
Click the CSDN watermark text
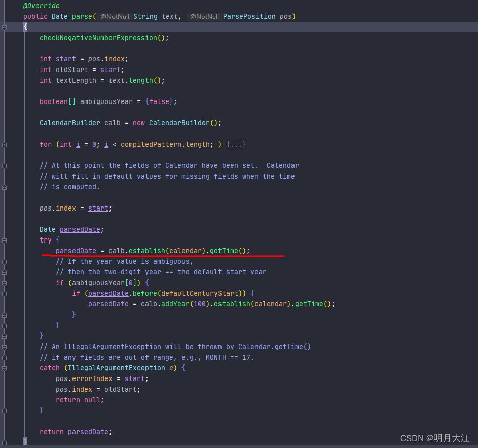(x=435, y=438)
